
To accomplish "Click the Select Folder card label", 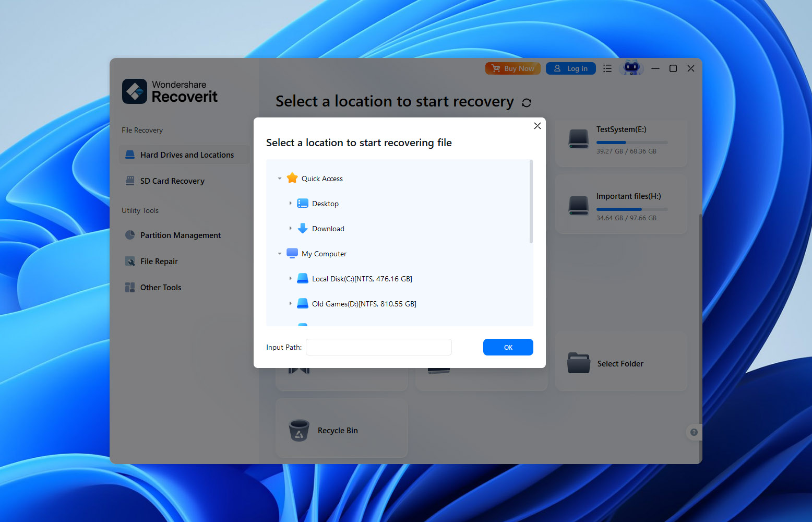I will [620, 363].
